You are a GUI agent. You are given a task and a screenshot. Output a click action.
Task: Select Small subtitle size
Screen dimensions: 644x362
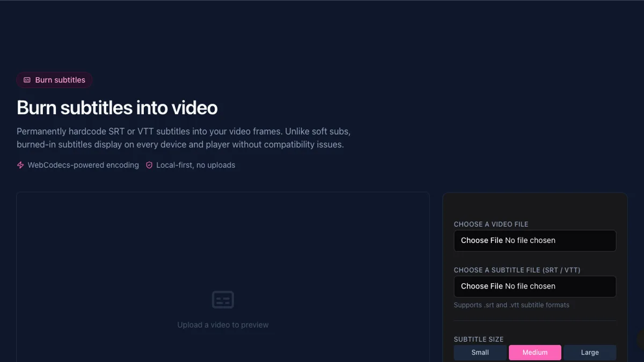coord(480,352)
